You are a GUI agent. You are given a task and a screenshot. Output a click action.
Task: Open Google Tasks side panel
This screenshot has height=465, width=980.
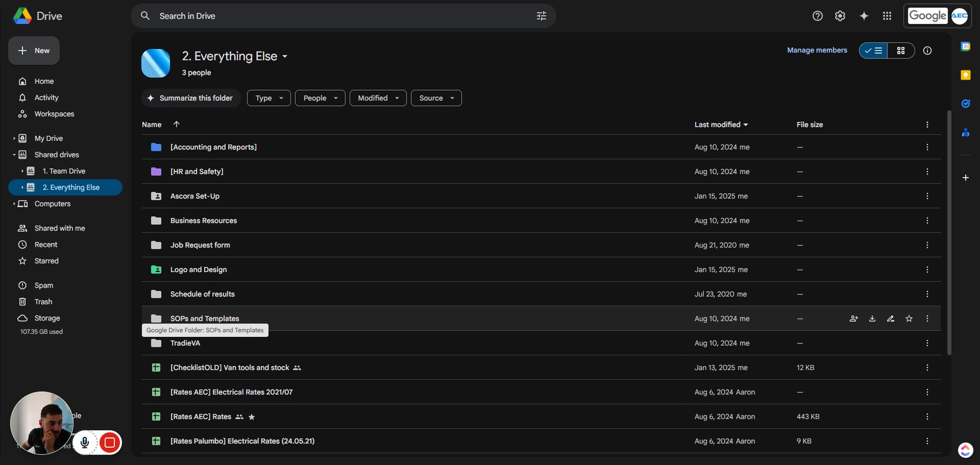coord(965,104)
